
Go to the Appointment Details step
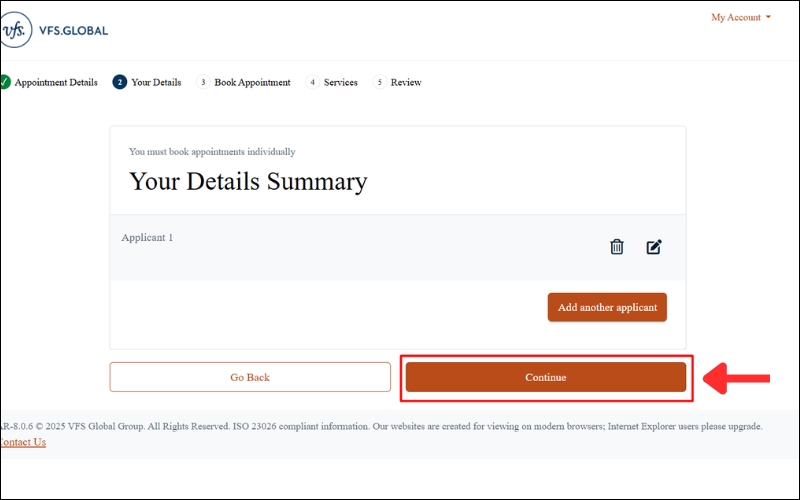tap(56, 82)
